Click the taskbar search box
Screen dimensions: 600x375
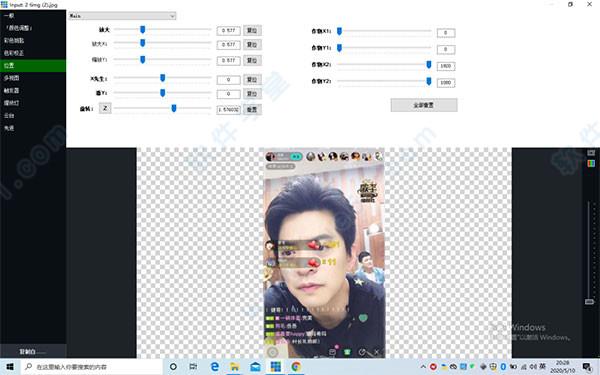click(92, 367)
